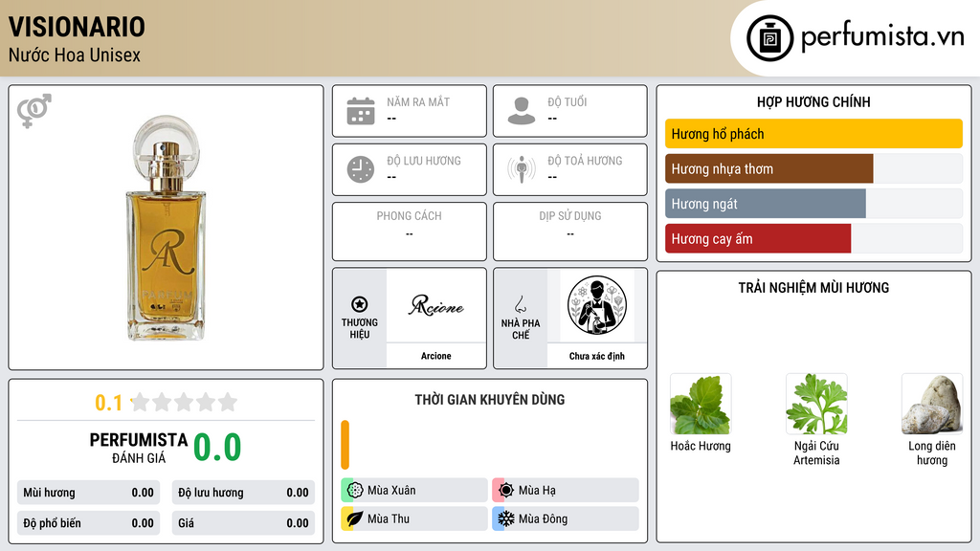
Task: Click the perfumista.vn bottle logo icon
Action: [769, 38]
